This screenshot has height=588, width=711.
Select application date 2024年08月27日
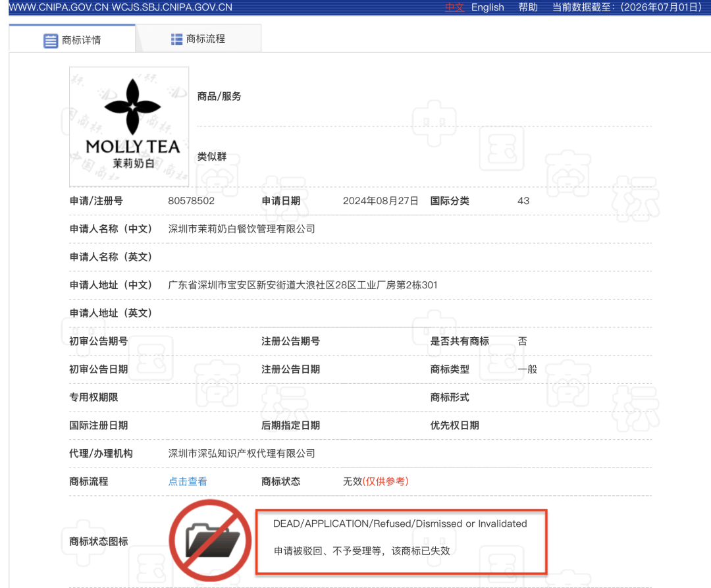(x=381, y=201)
